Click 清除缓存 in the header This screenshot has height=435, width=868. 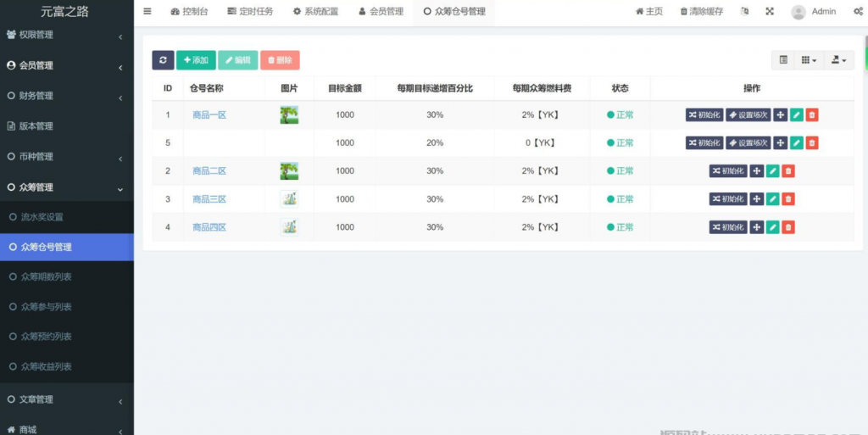(701, 12)
